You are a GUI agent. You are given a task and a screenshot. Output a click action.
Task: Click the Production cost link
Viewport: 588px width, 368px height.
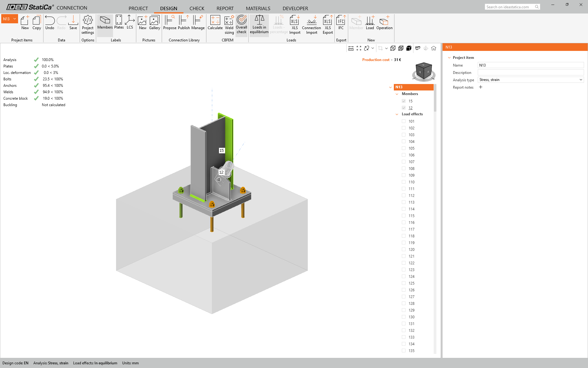tap(376, 60)
